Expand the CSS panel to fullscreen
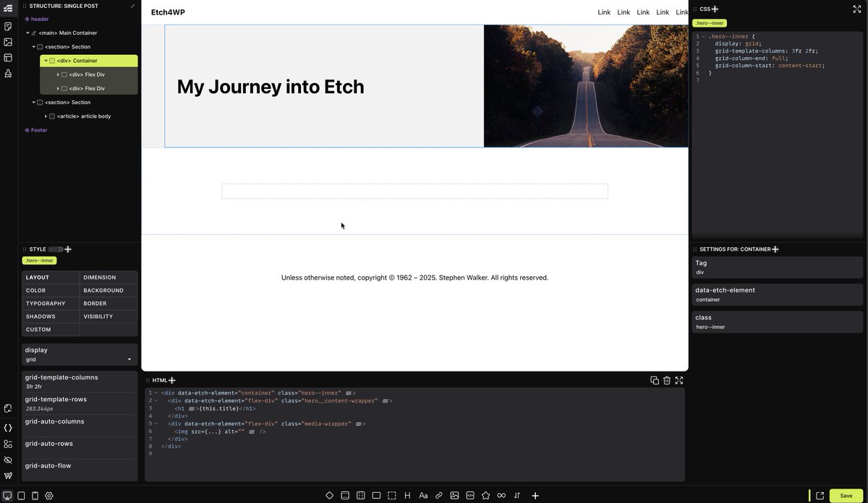The height and width of the screenshot is (503, 868). tap(857, 9)
